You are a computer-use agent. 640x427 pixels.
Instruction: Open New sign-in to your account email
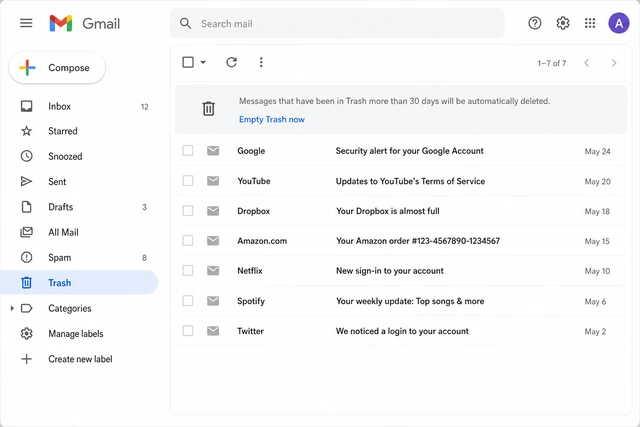coord(402,271)
